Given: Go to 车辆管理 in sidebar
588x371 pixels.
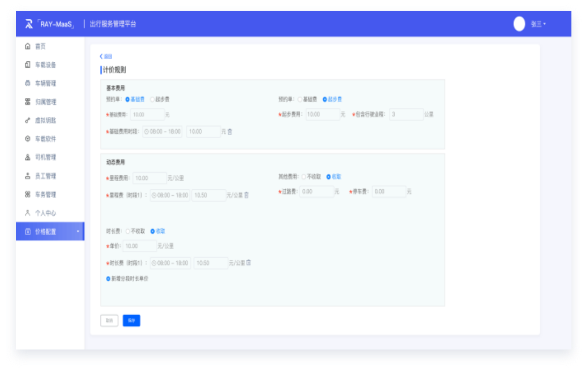Looking at the screenshot, I should click(45, 83).
